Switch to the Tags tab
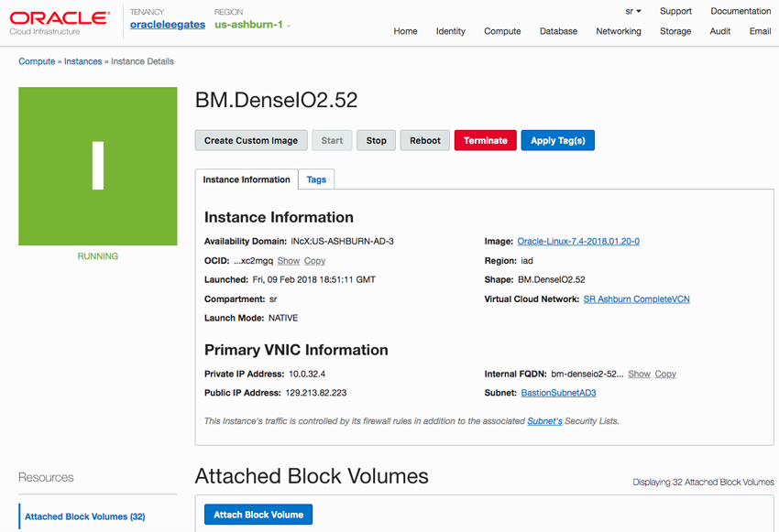 316,179
